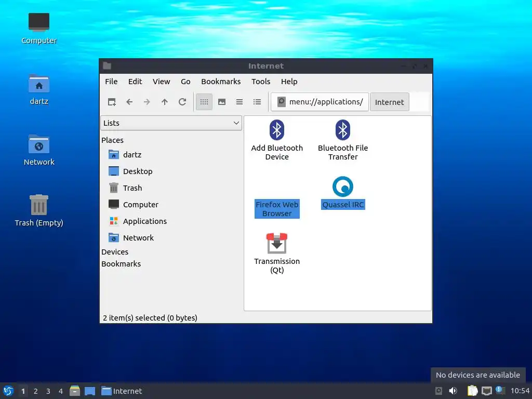This screenshot has height=399, width=532.
Task: Click the menu://applications/ path button
Action: point(320,102)
